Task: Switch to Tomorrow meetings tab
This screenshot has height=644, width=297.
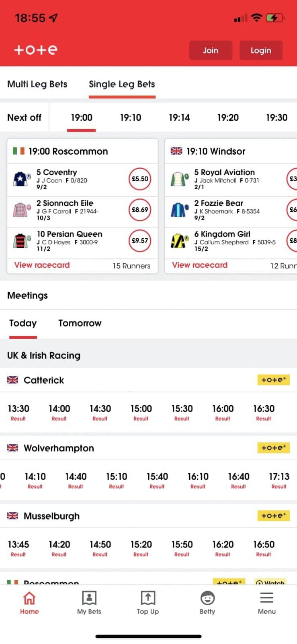Action: [80, 323]
